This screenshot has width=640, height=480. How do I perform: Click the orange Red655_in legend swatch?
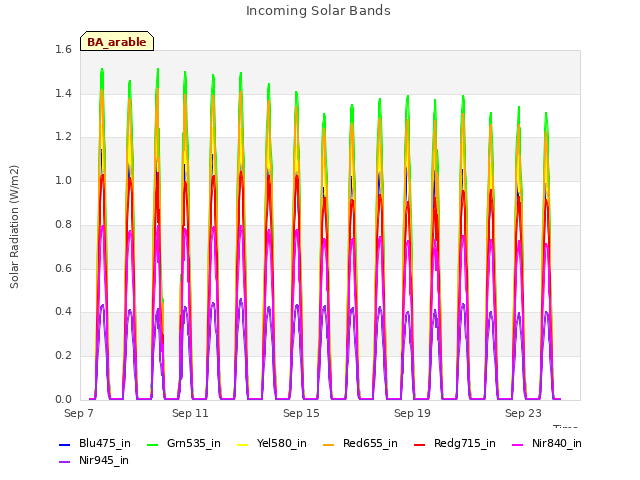point(329,444)
